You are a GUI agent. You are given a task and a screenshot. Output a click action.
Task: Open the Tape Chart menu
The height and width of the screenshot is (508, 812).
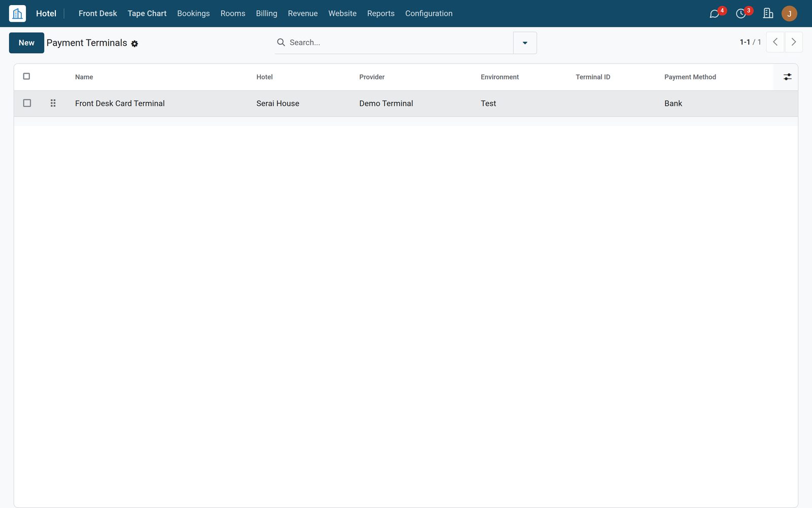147,14
